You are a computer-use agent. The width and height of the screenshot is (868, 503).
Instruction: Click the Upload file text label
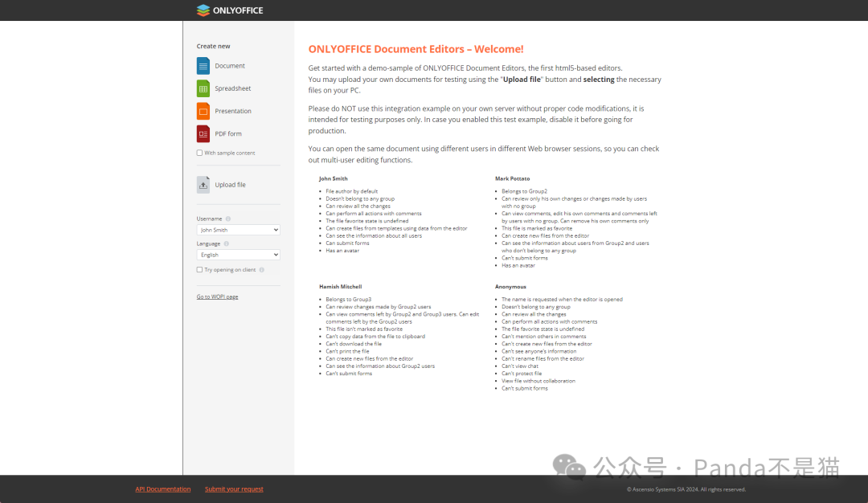tap(231, 185)
